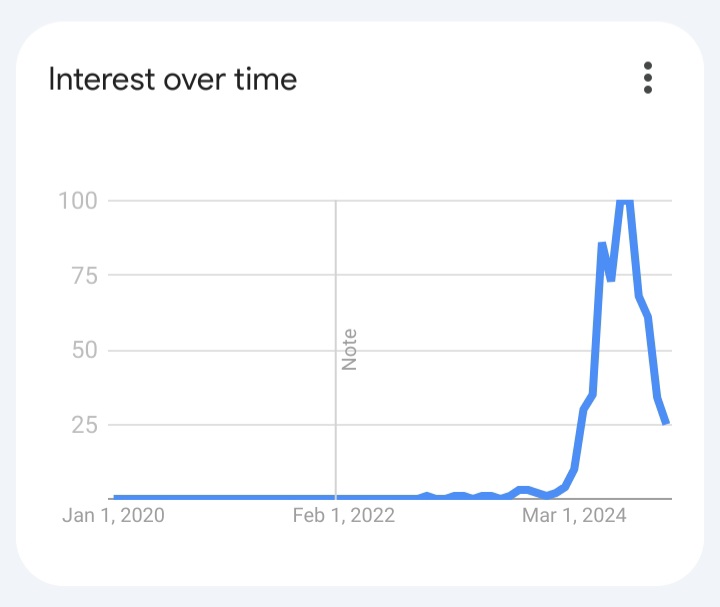Select the vertical "Note" label on the chart
Screen dimensions: 720x607
[x=349, y=349]
